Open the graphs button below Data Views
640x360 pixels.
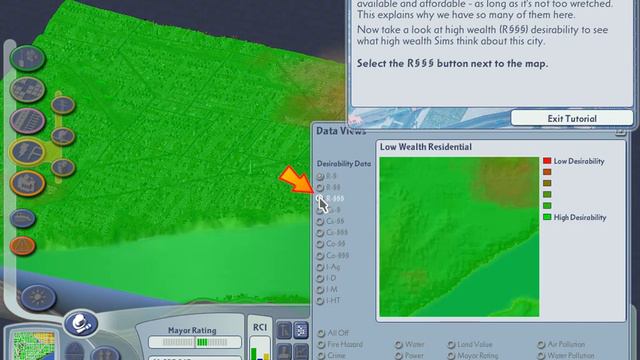click(x=301, y=351)
